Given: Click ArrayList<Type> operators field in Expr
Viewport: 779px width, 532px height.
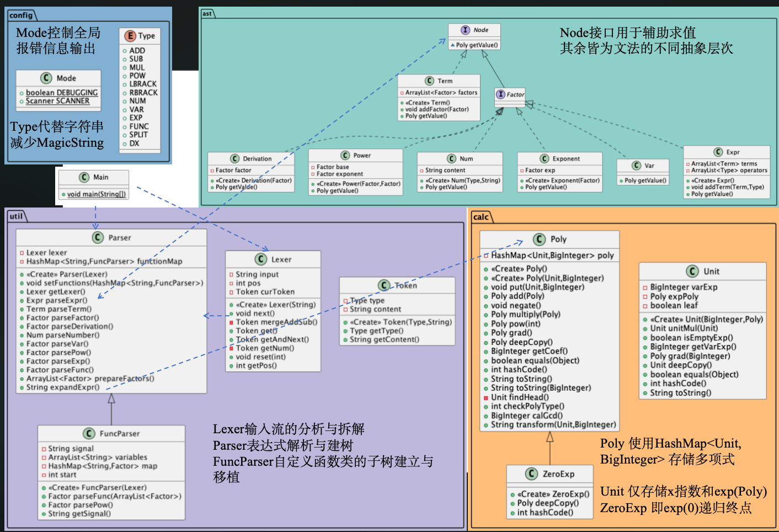Looking at the screenshot, I should click(729, 171).
